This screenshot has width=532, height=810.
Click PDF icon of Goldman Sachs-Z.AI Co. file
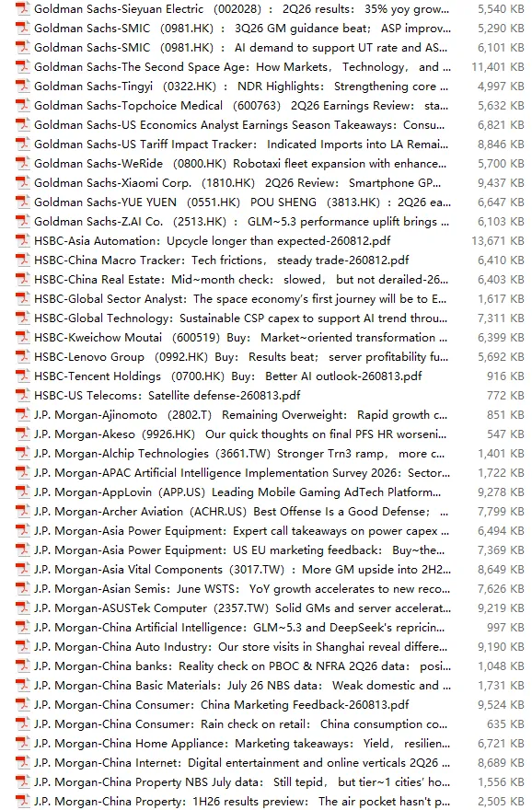(23, 222)
